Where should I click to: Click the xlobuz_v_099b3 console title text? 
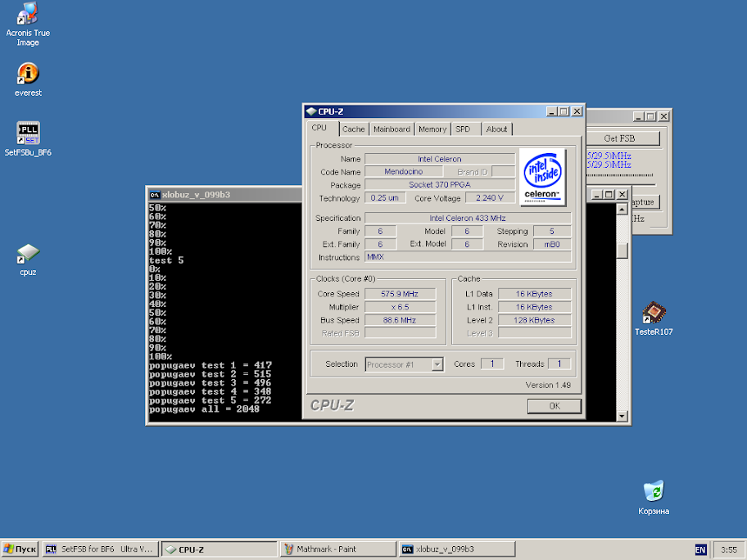pos(196,195)
